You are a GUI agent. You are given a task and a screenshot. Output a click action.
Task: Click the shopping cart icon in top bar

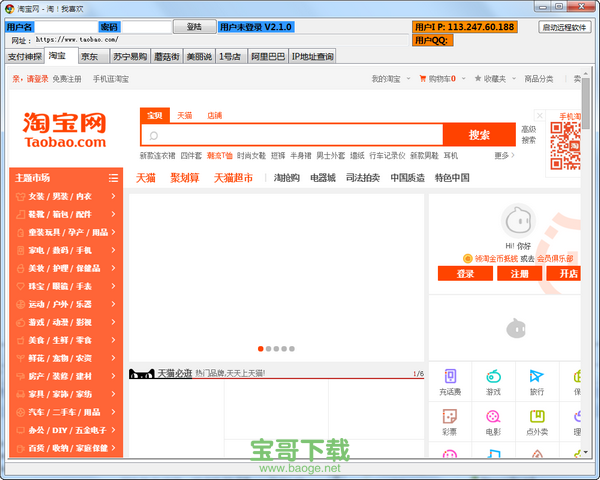pyautogui.click(x=423, y=78)
